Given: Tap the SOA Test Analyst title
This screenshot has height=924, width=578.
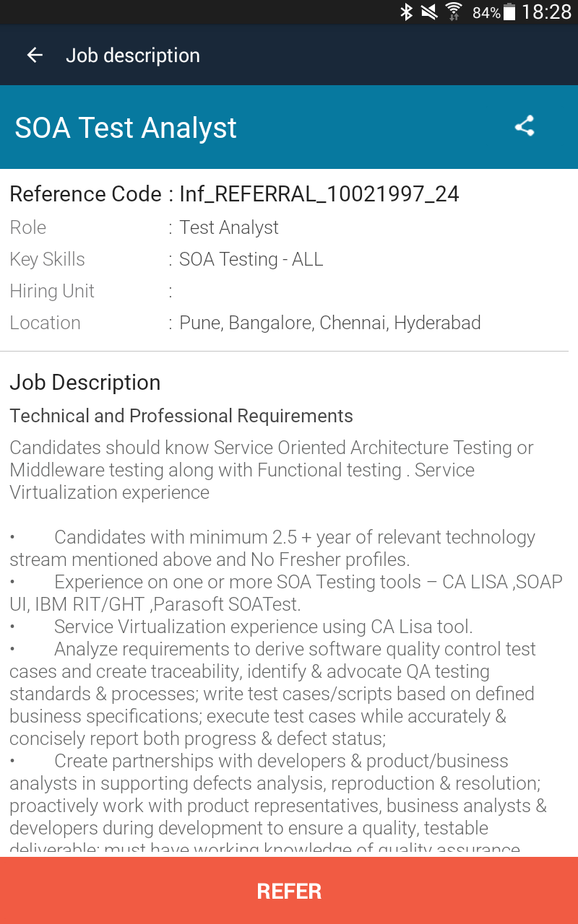Looking at the screenshot, I should point(126,128).
